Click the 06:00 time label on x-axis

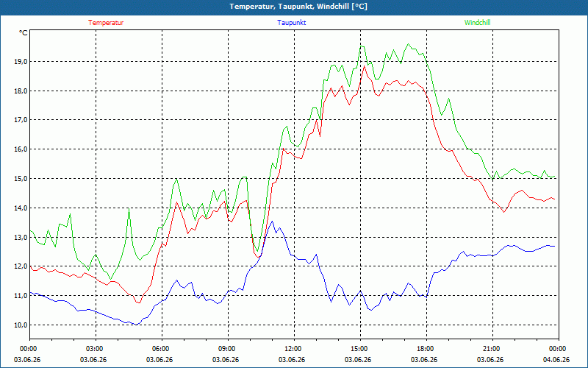click(159, 349)
